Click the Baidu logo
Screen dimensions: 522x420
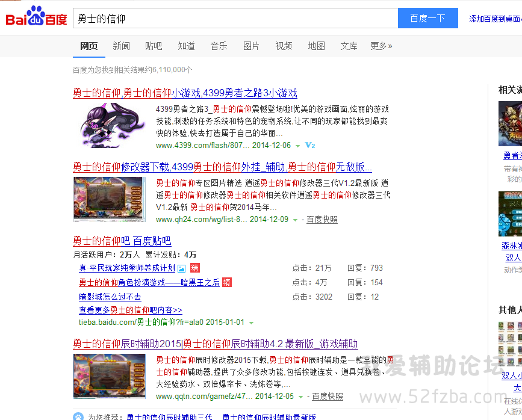click(x=36, y=17)
